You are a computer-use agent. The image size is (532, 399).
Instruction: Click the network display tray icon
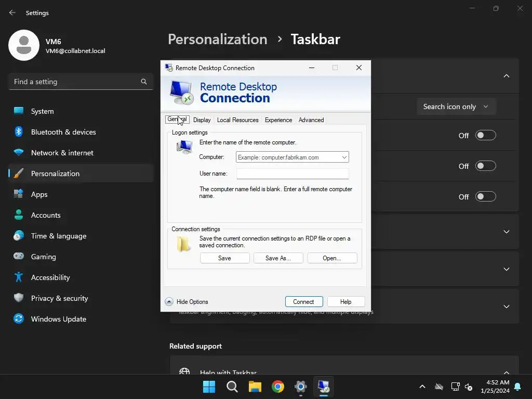point(455,387)
